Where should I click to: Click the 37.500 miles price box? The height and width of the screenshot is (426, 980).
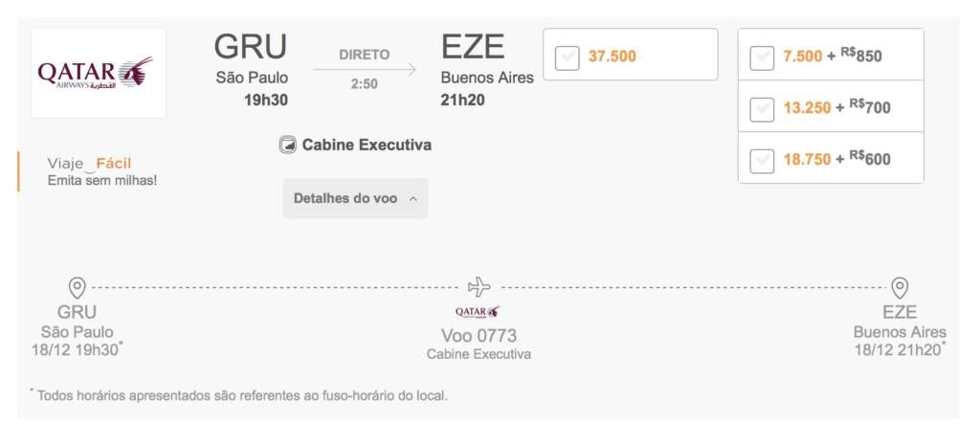pyautogui.click(x=630, y=55)
